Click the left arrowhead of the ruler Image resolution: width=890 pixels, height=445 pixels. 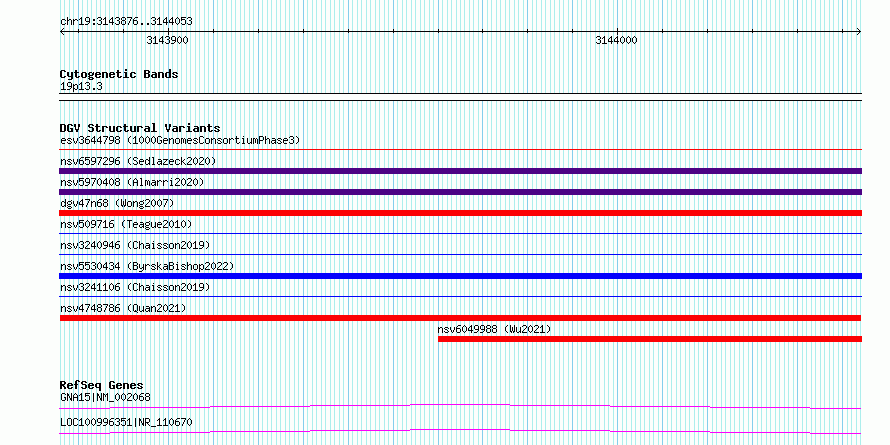click(62, 31)
